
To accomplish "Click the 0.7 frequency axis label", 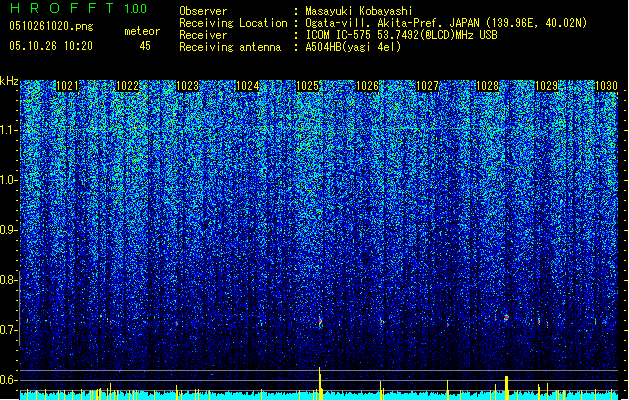I will (x=8, y=330).
